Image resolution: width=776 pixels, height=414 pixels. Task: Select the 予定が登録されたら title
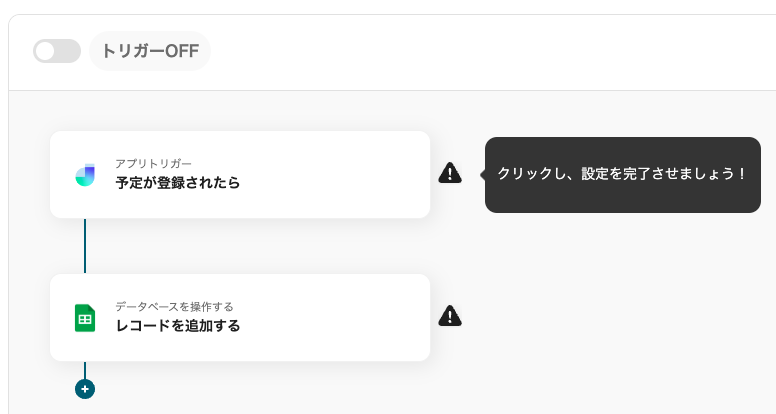(x=177, y=183)
